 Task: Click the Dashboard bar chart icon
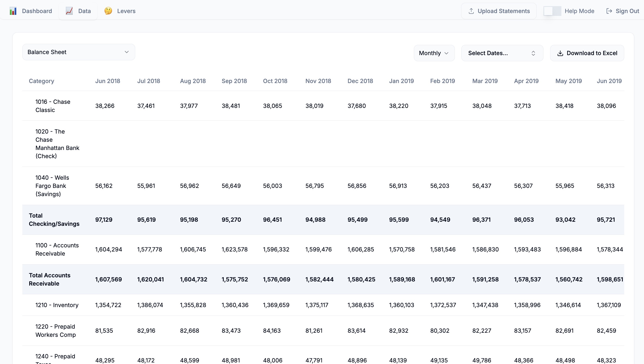(x=13, y=11)
